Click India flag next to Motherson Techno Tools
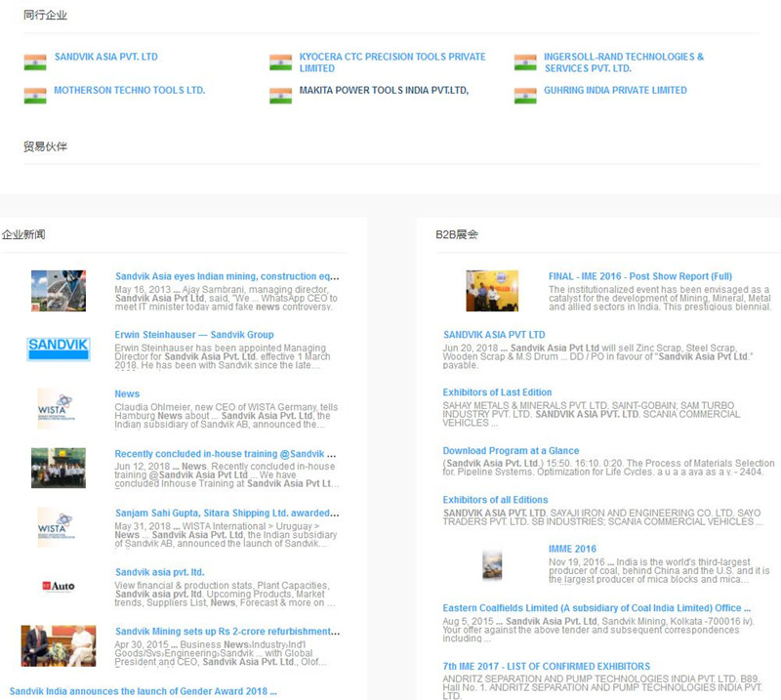This screenshot has width=781, height=700. pyautogui.click(x=35, y=96)
